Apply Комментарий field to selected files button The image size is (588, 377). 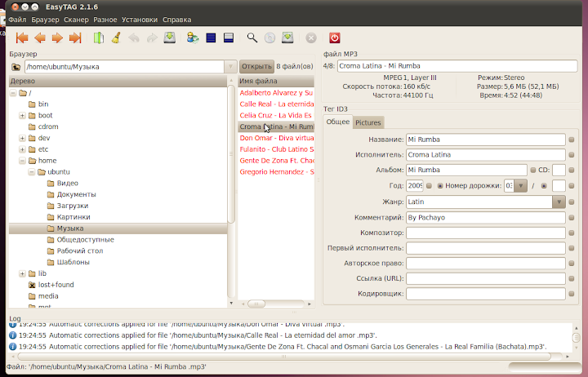pos(572,217)
